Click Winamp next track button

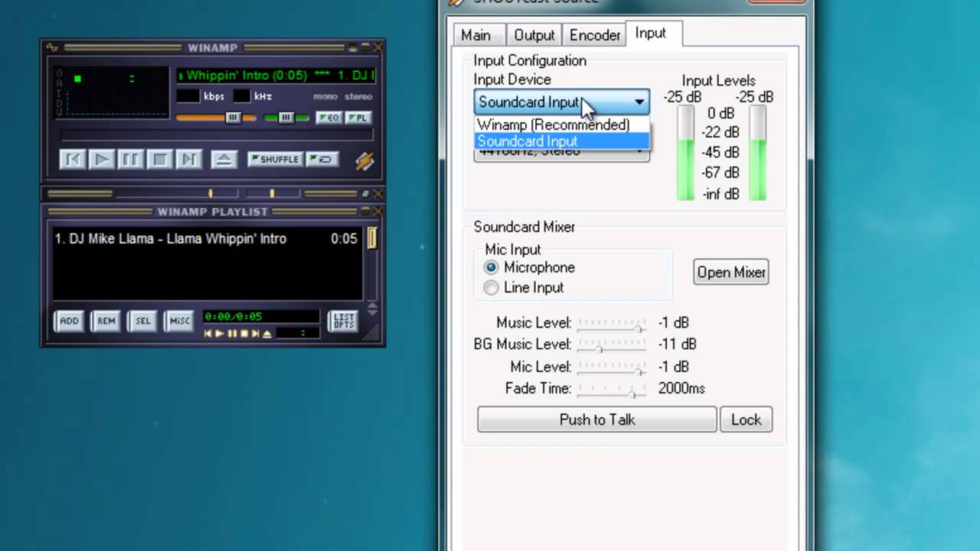pos(188,159)
